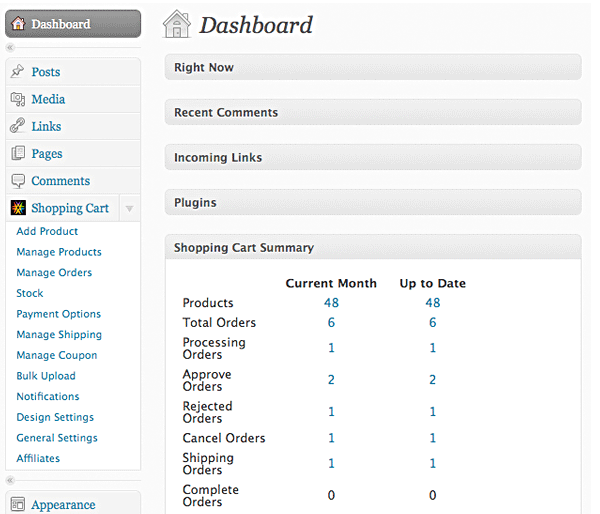
Task: Expand the Incoming Links panel
Action: [373, 157]
